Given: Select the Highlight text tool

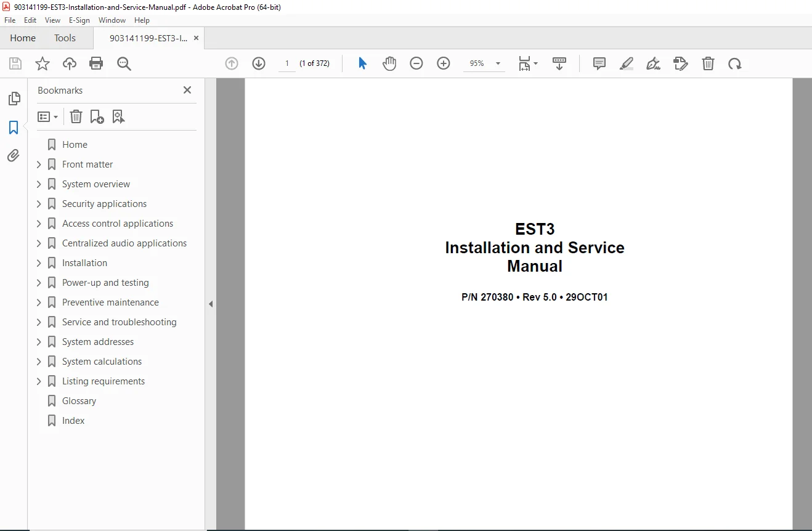Looking at the screenshot, I should pos(626,63).
